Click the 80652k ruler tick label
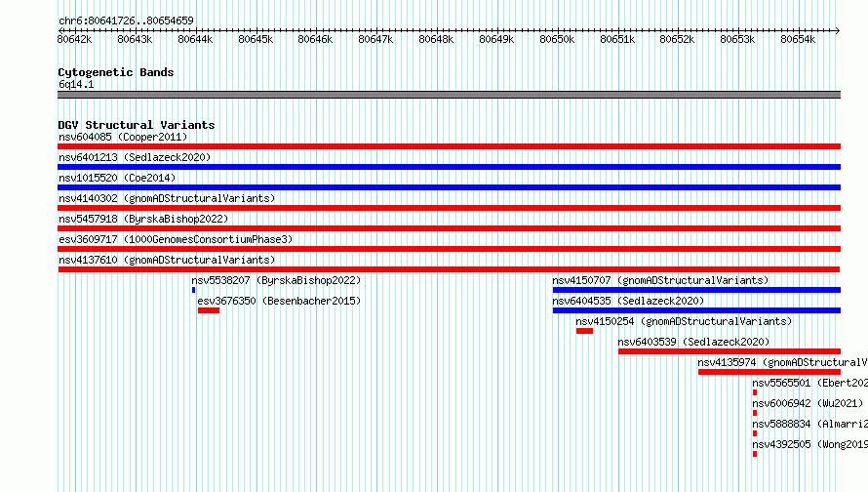Image resolution: width=868 pixels, height=492 pixels. pyautogui.click(x=677, y=39)
